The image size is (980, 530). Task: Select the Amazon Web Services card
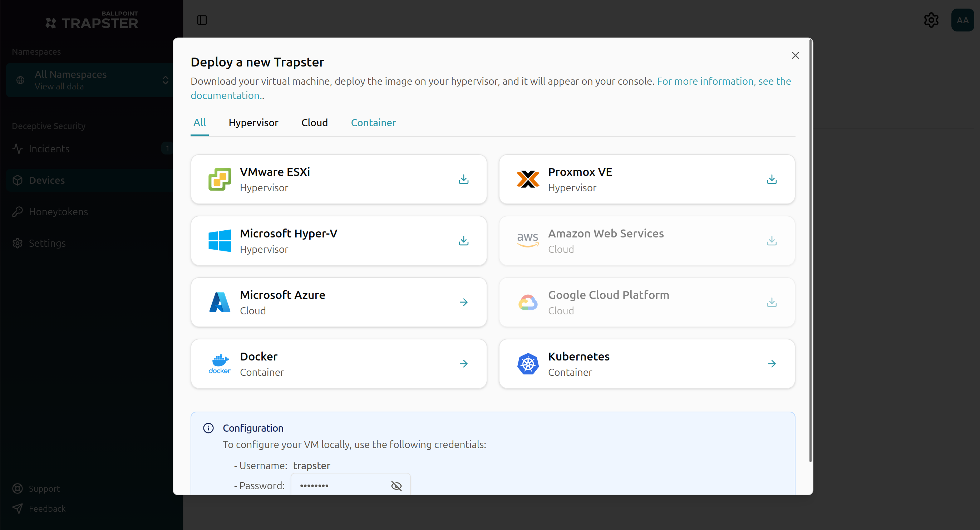click(x=647, y=240)
